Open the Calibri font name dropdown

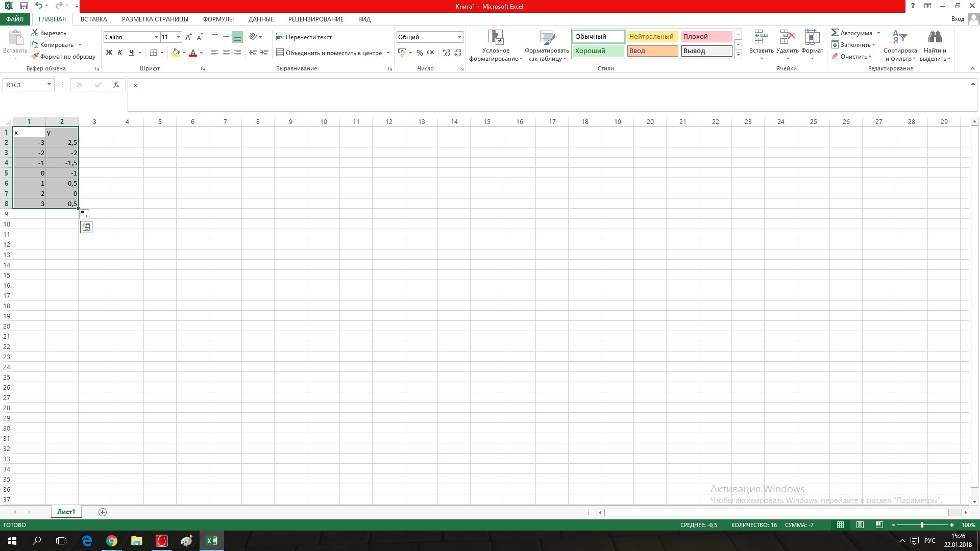coord(156,37)
